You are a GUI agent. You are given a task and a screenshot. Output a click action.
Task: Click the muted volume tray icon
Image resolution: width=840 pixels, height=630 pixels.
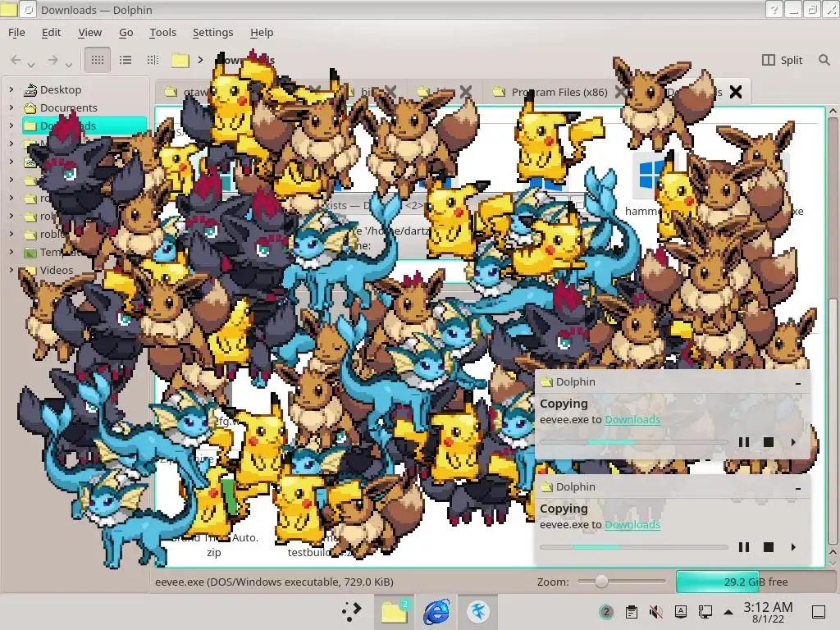655,612
